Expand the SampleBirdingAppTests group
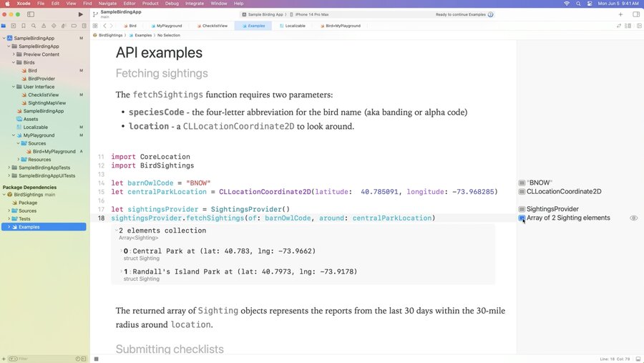 pos(9,168)
